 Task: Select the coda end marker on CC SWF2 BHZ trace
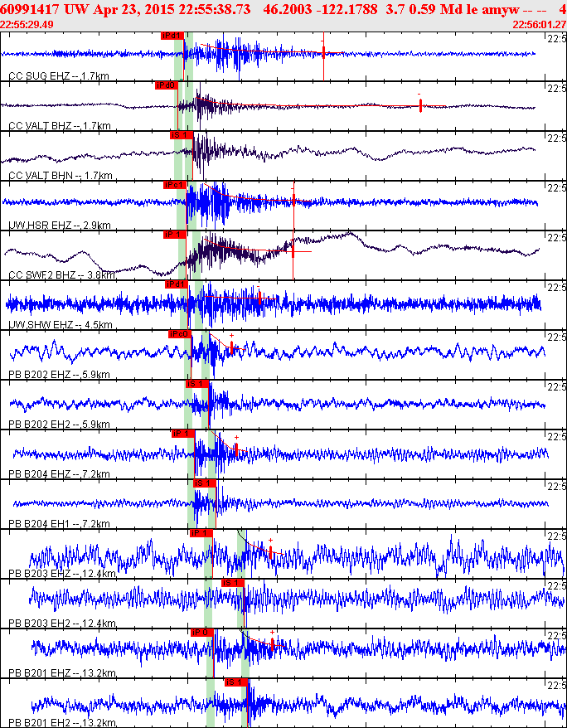tap(293, 250)
